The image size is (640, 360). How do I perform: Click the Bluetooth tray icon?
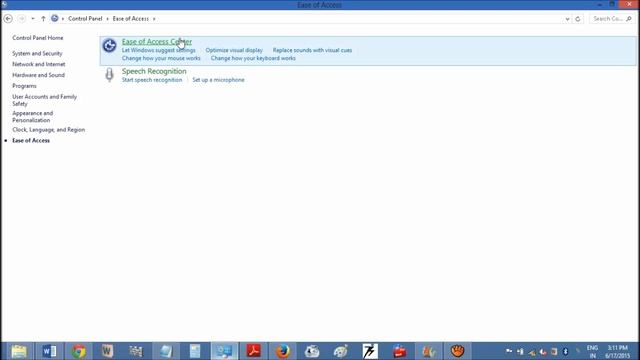pos(565,351)
